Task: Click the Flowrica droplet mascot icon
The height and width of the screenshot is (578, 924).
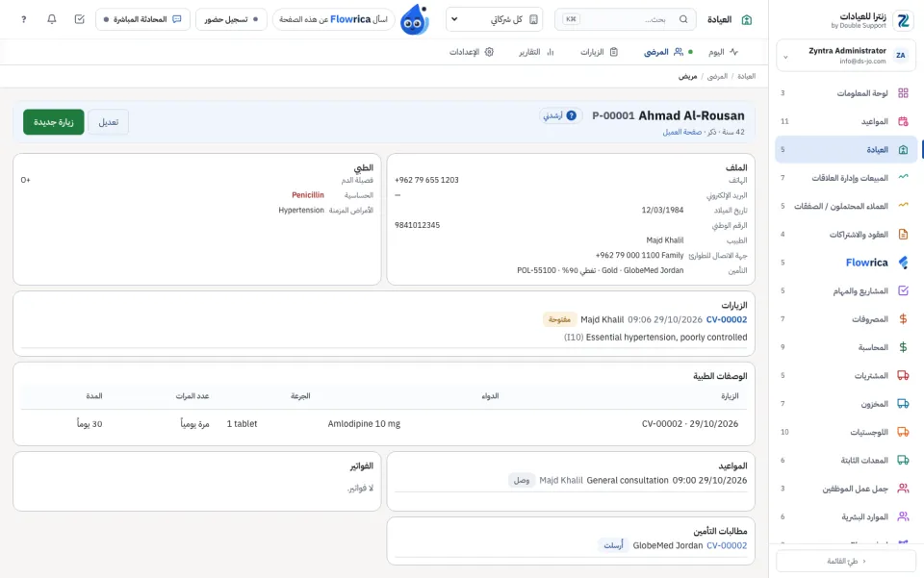Action: [x=415, y=20]
